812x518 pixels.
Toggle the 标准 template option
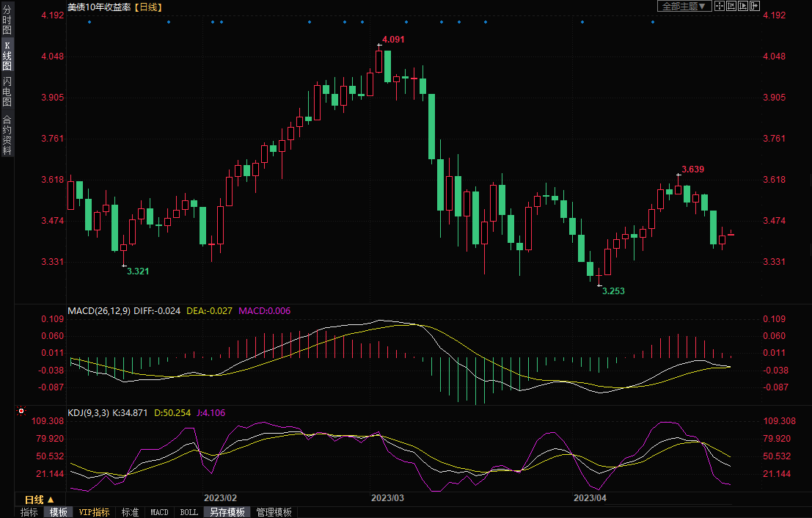[x=130, y=512]
